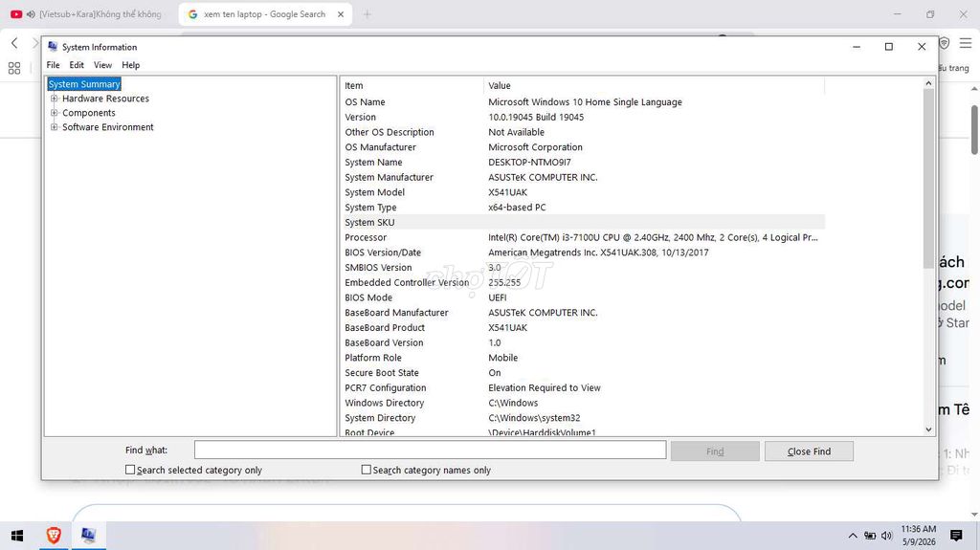
Task: Select the Components category
Action: coord(89,113)
